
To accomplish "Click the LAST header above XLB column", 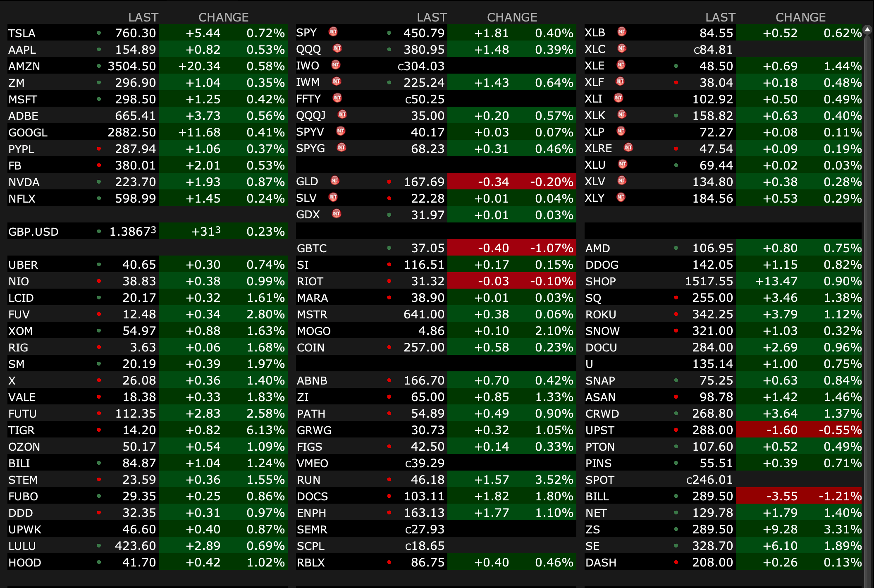I will (720, 17).
